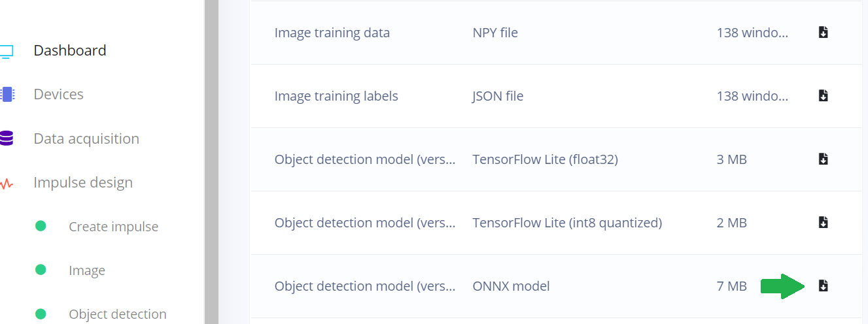This screenshot has width=868, height=324.
Task: Download the Image training data NPY file
Action: coord(824,32)
